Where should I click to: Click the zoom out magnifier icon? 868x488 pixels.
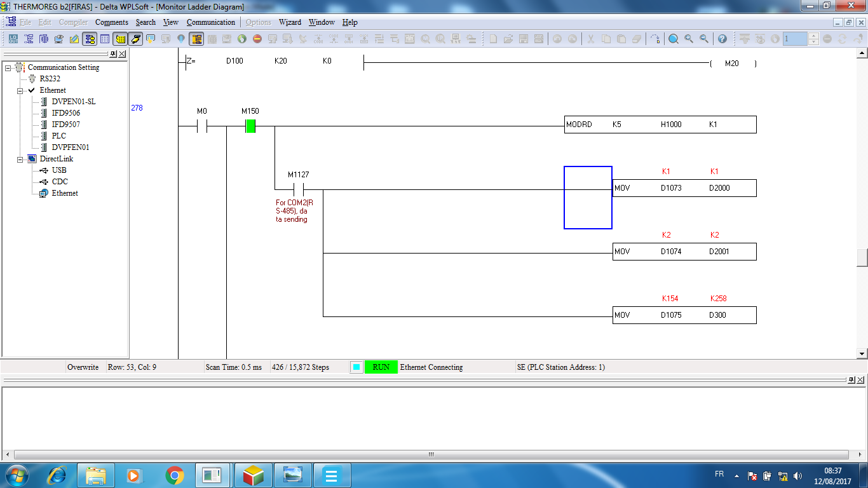[x=704, y=39]
